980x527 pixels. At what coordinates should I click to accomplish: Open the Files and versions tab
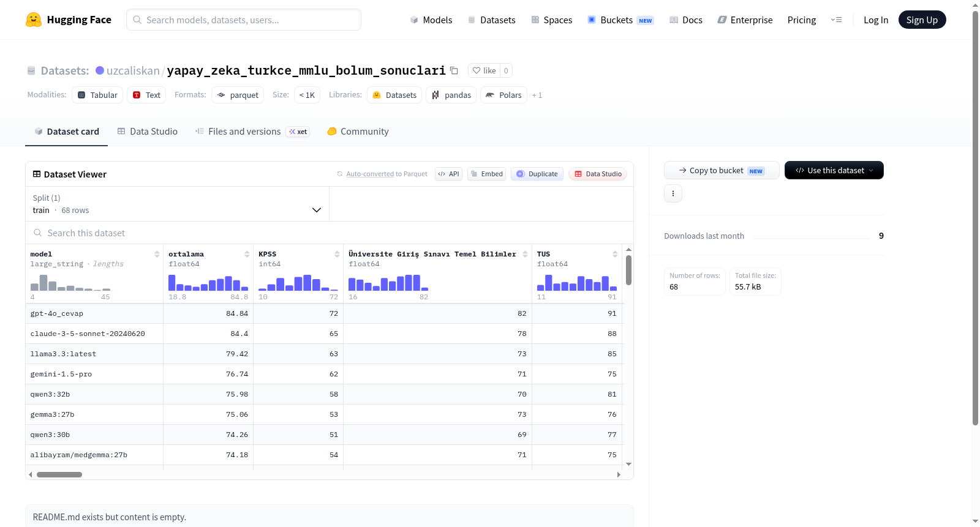click(252, 131)
